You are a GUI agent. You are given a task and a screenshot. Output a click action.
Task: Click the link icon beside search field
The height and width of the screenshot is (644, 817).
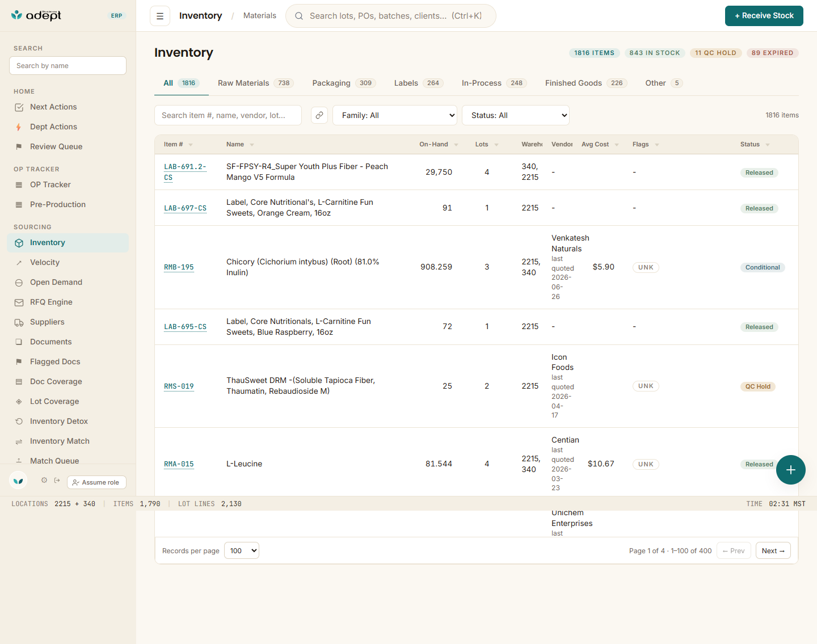click(x=319, y=115)
